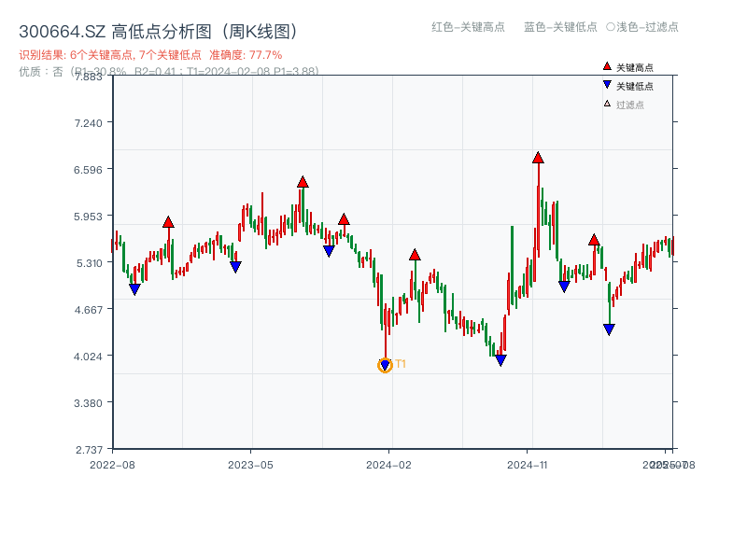This screenshot has height=560, width=747.
Task: Toggle the 过滤点 legend label
Action: coord(630,105)
